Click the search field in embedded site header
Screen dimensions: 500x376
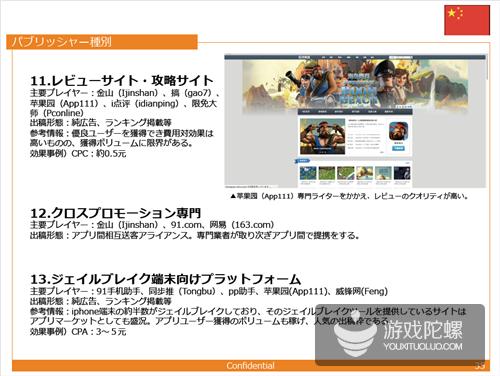401,57
